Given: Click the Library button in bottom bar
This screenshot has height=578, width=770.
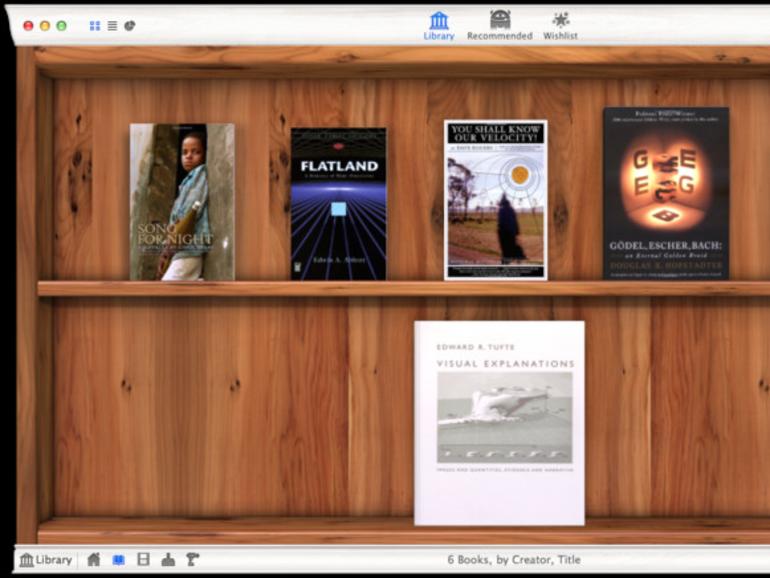Looking at the screenshot, I should (x=46, y=560).
